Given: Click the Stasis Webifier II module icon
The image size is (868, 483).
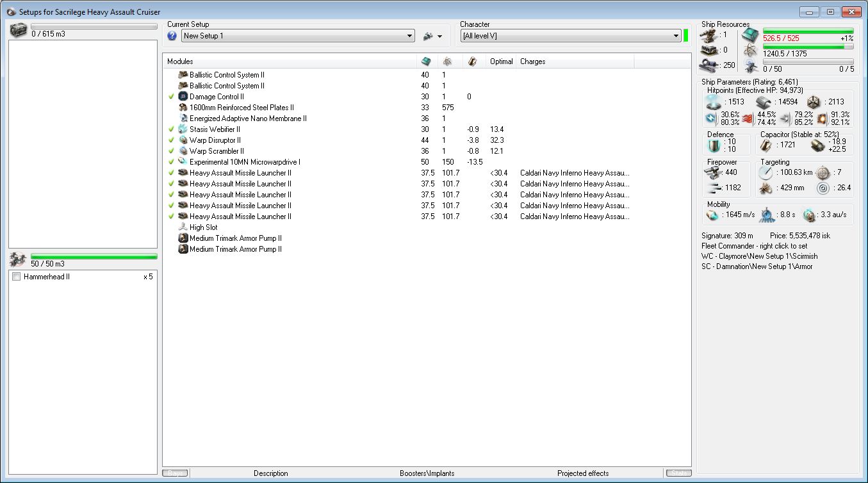Looking at the screenshot, I should coord(183,129).
